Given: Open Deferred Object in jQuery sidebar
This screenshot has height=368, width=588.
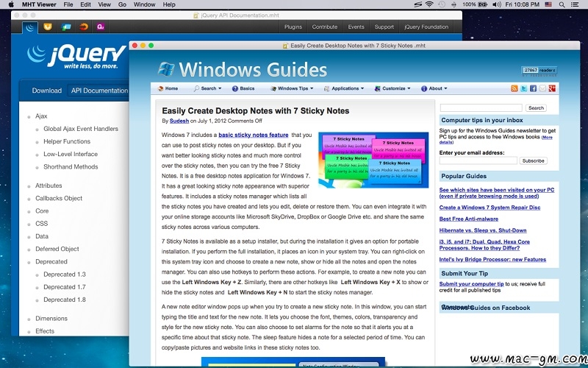Looking at the screenshot, I should (57, 249).
